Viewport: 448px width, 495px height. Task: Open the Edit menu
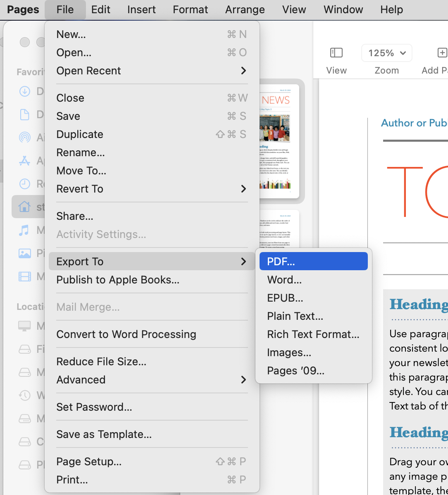tap(101, 10)
